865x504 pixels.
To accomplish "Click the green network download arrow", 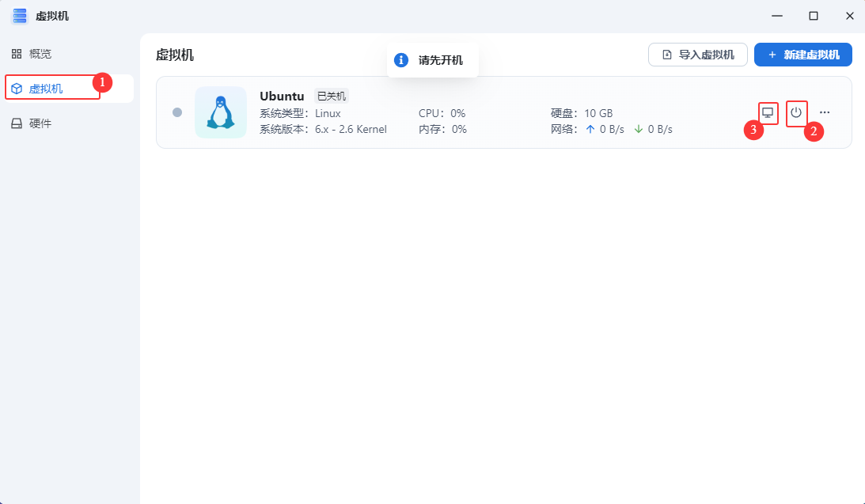I will [x=638, y=129].
